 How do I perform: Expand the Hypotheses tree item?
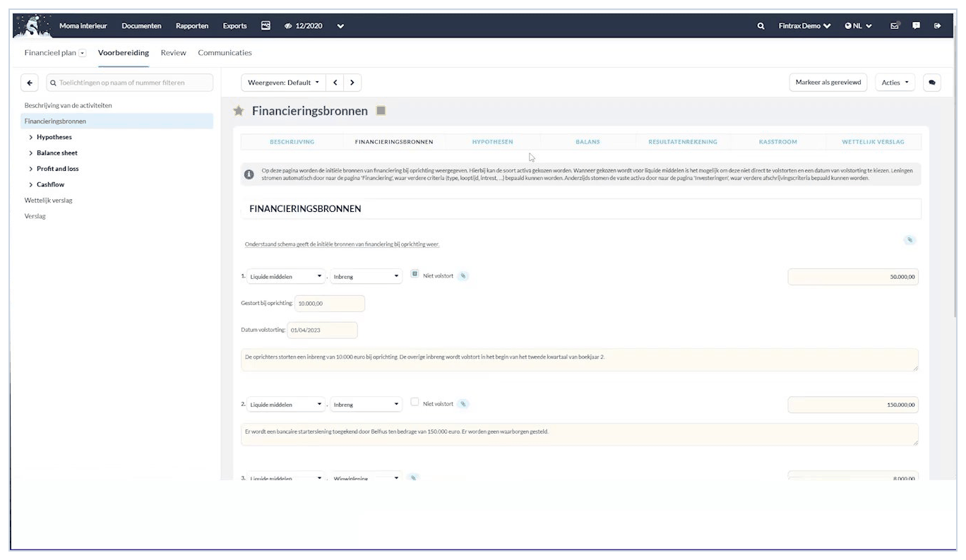(x=31, y=137)
